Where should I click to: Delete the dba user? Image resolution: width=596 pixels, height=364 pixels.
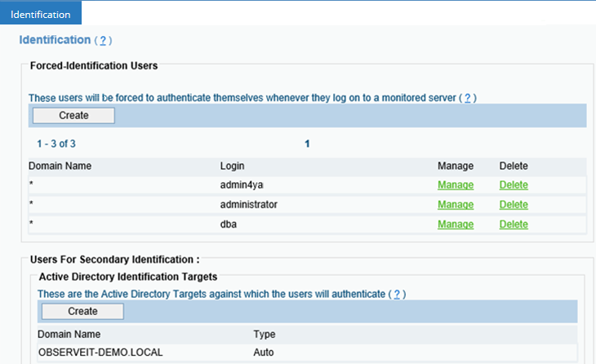(514, 224)
